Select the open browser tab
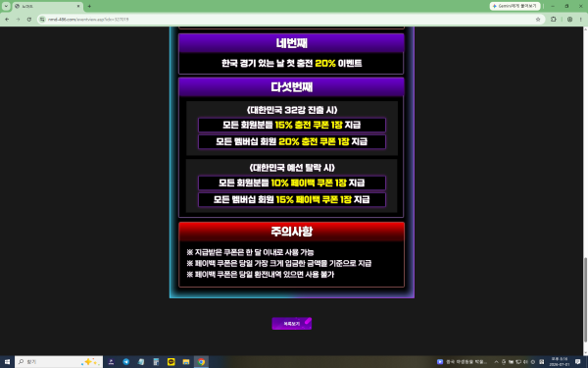 click(x=47, y=7)
